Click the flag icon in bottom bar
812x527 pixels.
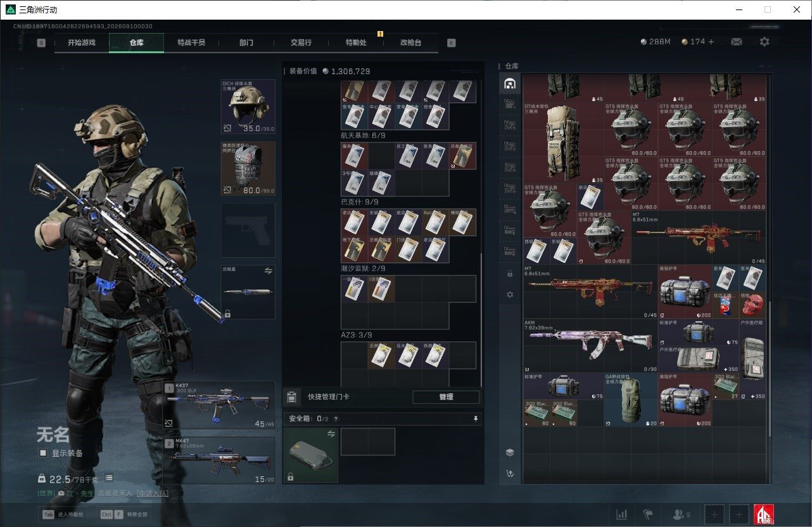648,514
